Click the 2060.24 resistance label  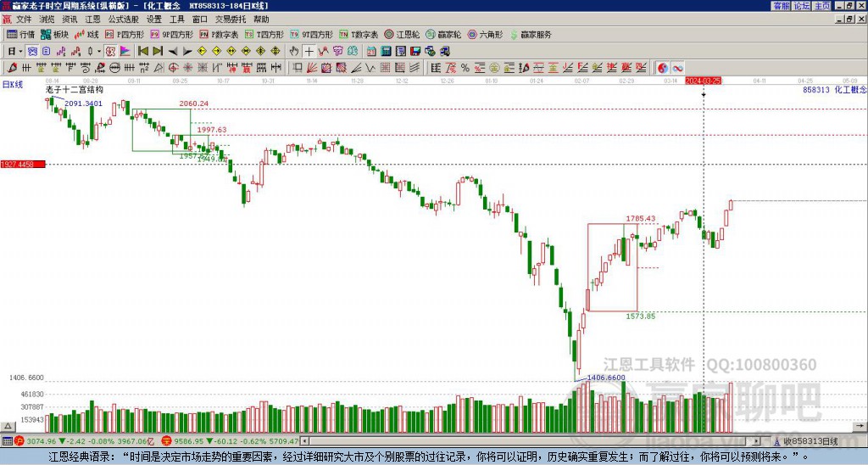coord(194,104)
